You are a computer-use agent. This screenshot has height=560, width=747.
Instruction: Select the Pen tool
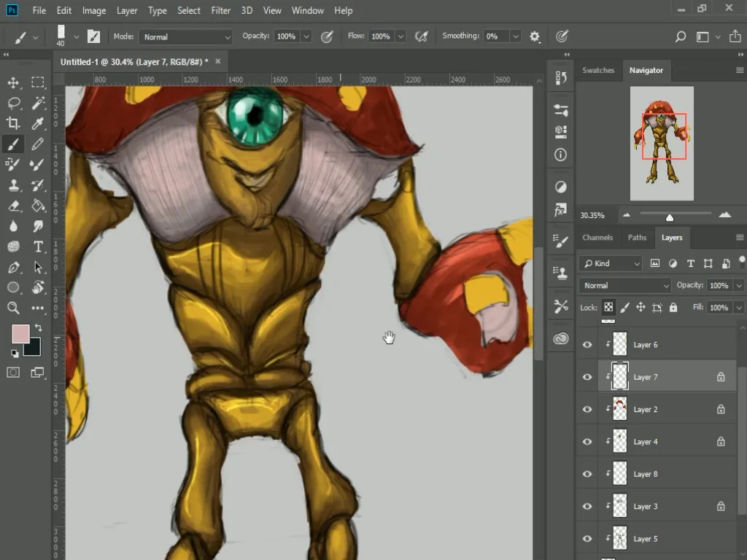point(13,267)
